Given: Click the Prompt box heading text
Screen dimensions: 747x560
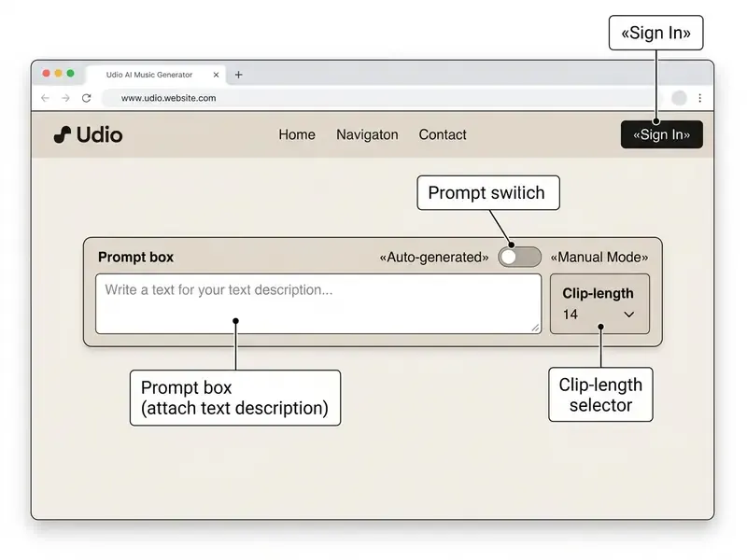Looking at the screenshot, I should [x=135, y=258].
